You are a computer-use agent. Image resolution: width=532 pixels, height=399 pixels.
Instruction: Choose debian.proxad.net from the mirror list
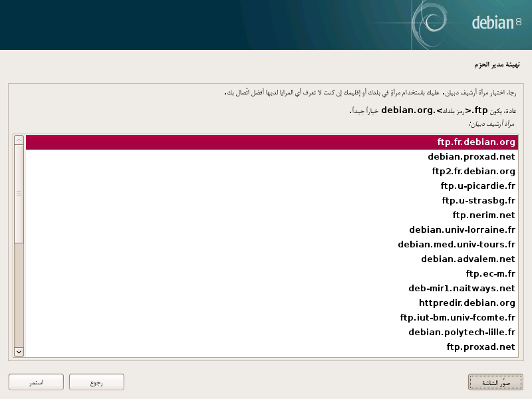(471, 157)
